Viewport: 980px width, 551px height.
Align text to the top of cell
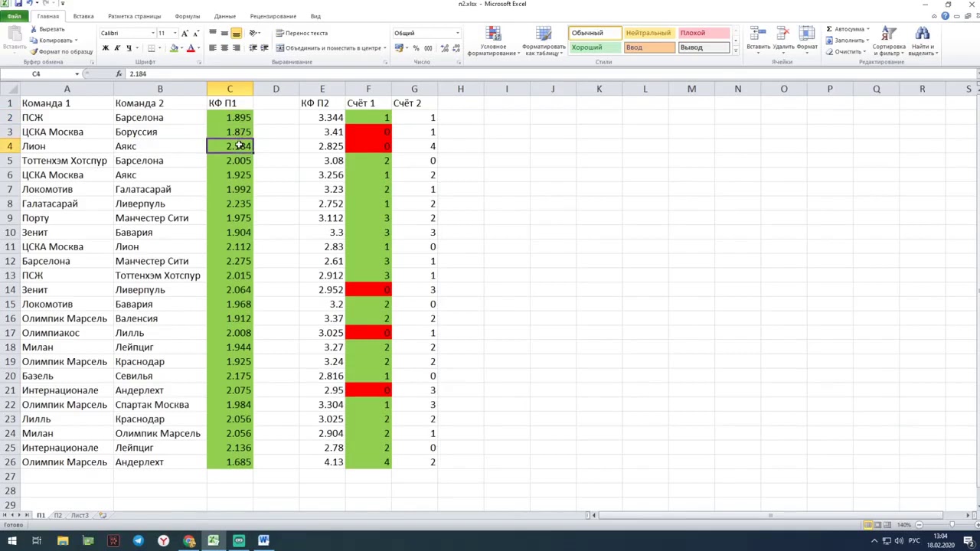(x=213, y=33)
